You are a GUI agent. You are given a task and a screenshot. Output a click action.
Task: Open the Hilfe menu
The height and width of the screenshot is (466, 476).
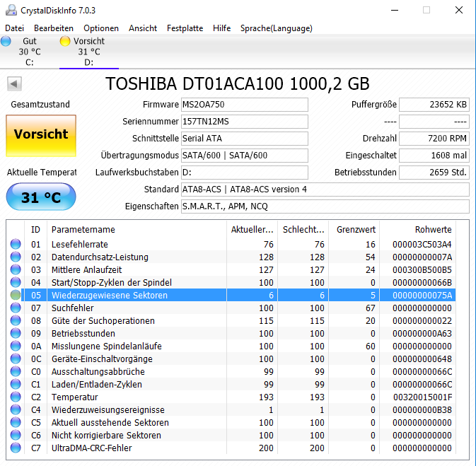[x=221, y=28]
